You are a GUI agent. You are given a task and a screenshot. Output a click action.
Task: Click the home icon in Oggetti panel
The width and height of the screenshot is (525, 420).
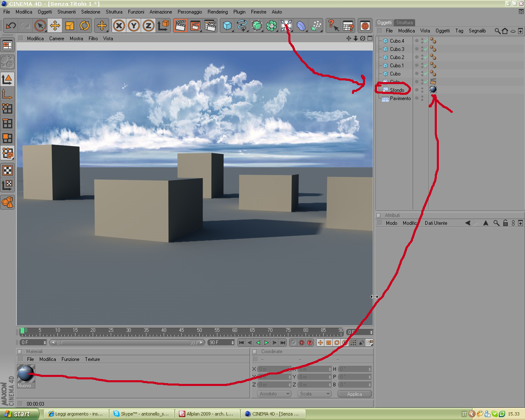tap(505, 31)
